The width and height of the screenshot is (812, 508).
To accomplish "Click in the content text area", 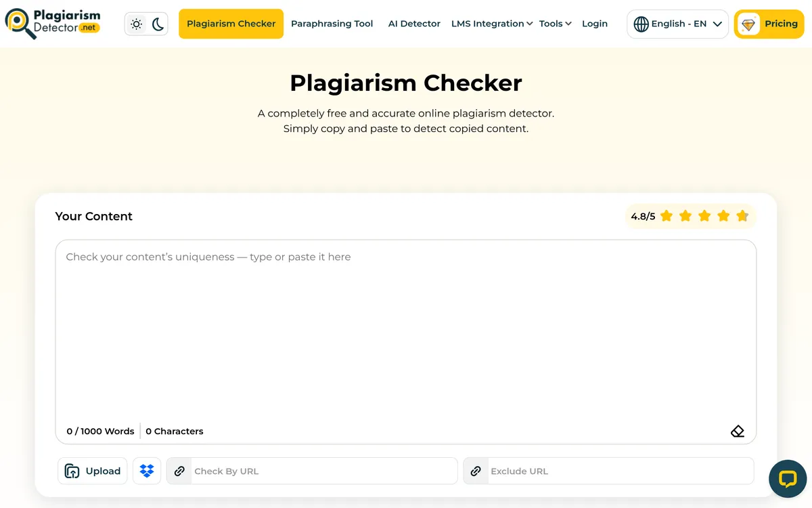I will [406, 332].
